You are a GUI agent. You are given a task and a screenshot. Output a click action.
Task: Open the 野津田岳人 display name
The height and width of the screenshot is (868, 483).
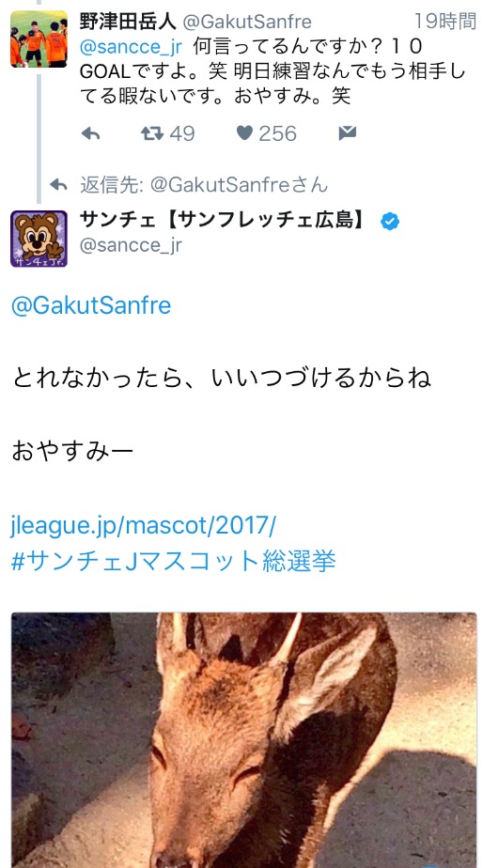click(x=129, y=22)
